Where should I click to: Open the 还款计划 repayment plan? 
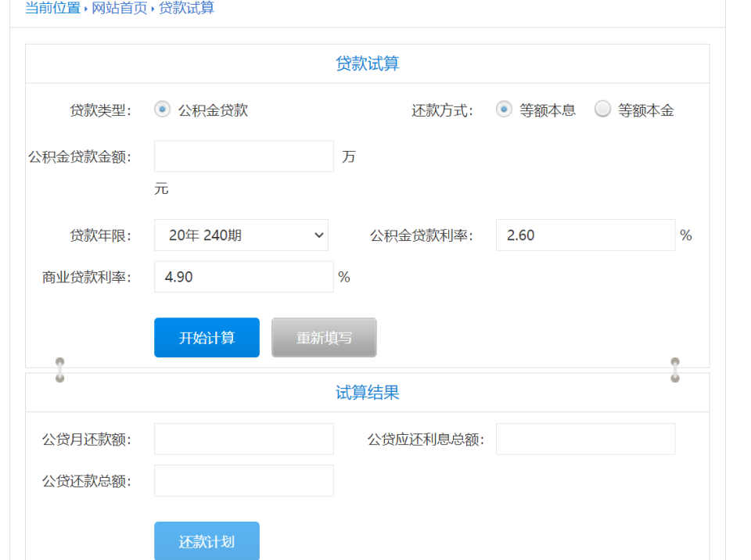tap(207, 540)
